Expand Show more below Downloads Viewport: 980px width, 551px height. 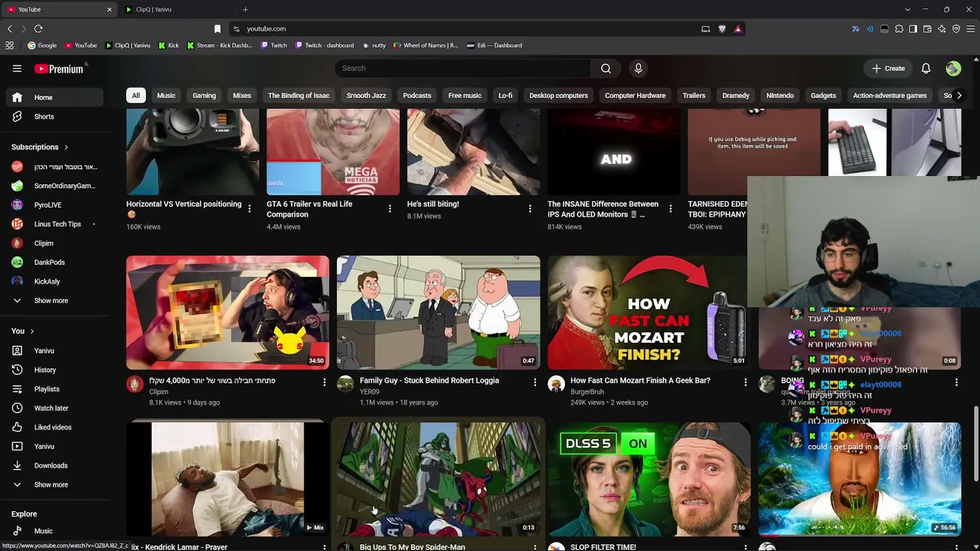point(51,484)
